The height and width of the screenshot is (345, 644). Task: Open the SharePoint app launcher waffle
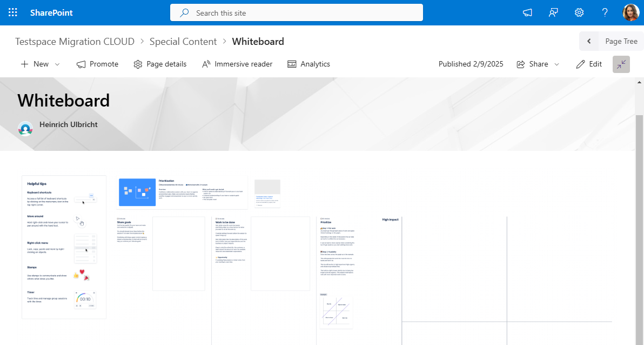(12, 12)
